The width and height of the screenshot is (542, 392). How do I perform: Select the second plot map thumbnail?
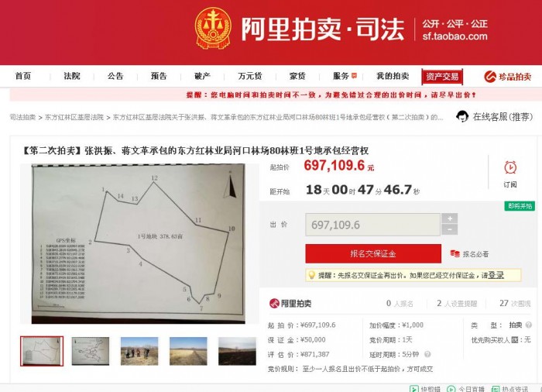(91, 351)
